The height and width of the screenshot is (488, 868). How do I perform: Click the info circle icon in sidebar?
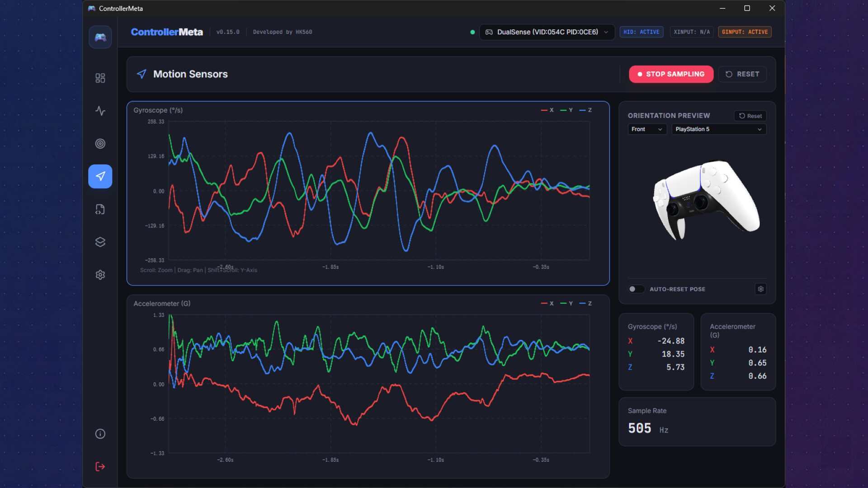click(100, 434)
